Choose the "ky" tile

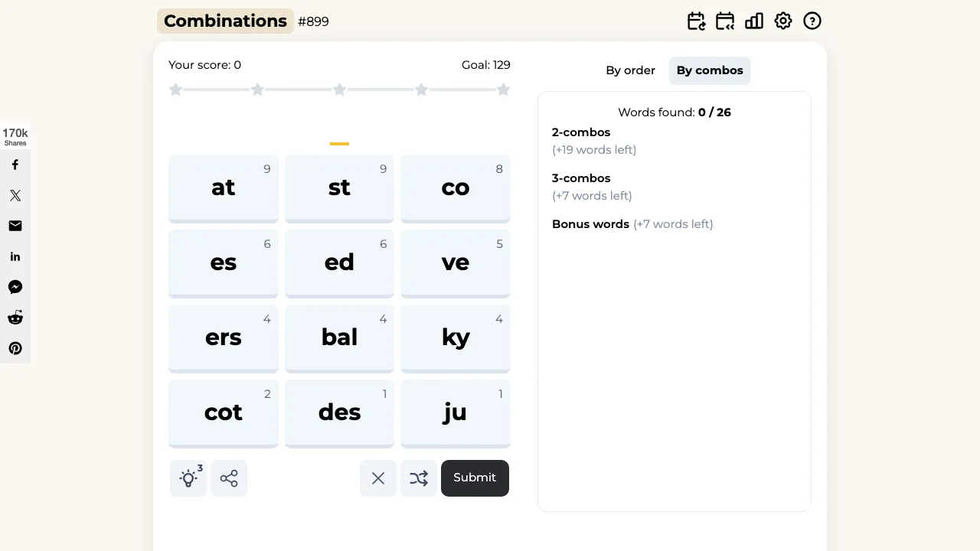(x=456, y=339)
